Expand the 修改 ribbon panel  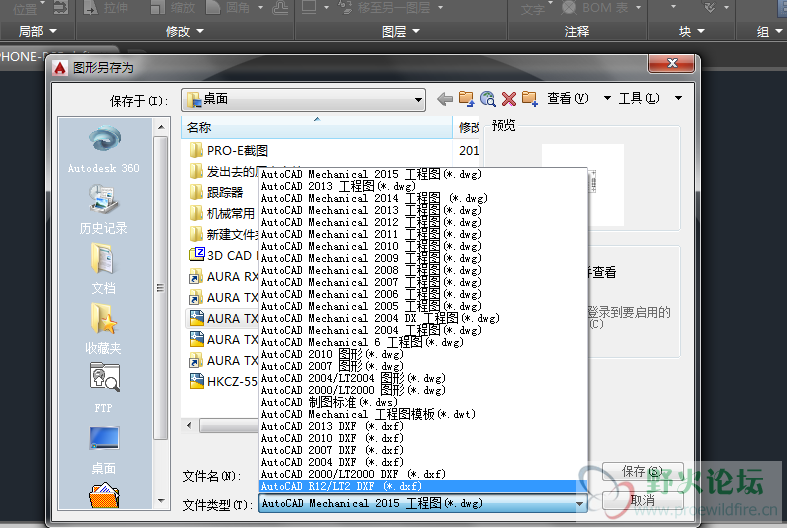pyautogui.click(x=185, y=31)
